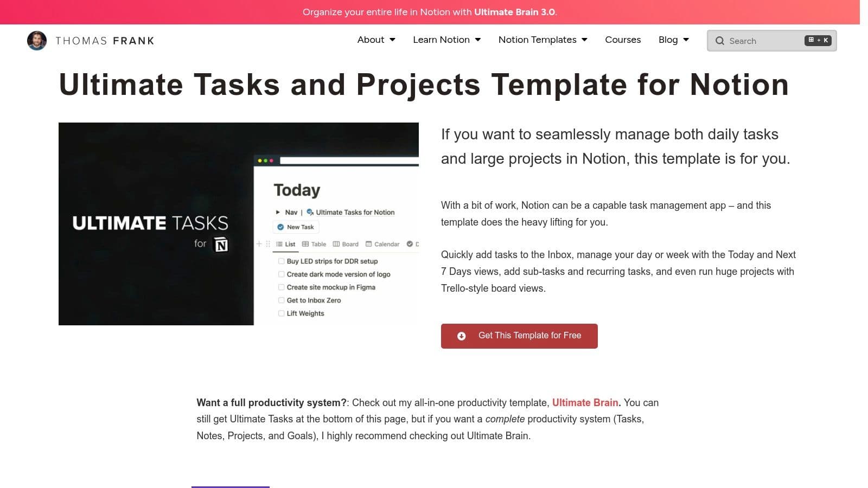Click the Ultimate Brain 3.0 banner link
Viewport: 868px width, 488px height.
tap(514, 12)
